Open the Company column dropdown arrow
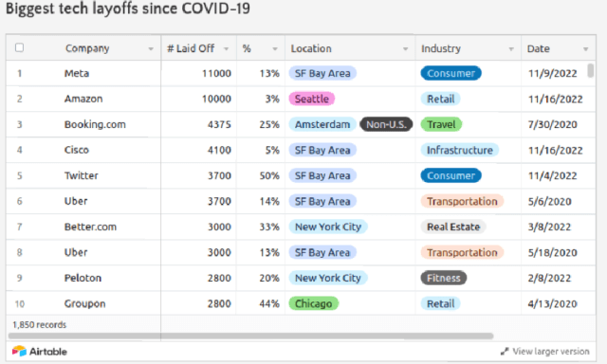 click(x=151, y=49)
